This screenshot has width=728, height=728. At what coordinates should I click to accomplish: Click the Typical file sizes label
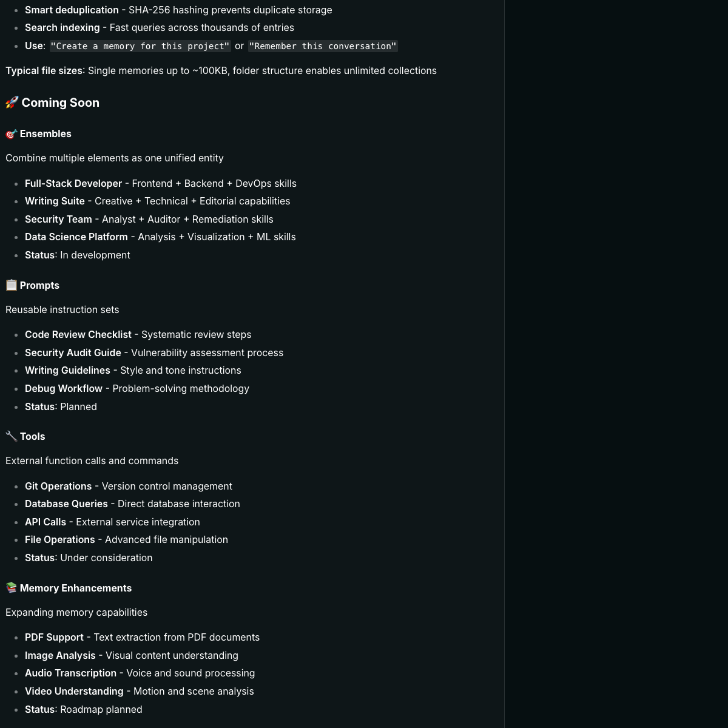[44, 70]
